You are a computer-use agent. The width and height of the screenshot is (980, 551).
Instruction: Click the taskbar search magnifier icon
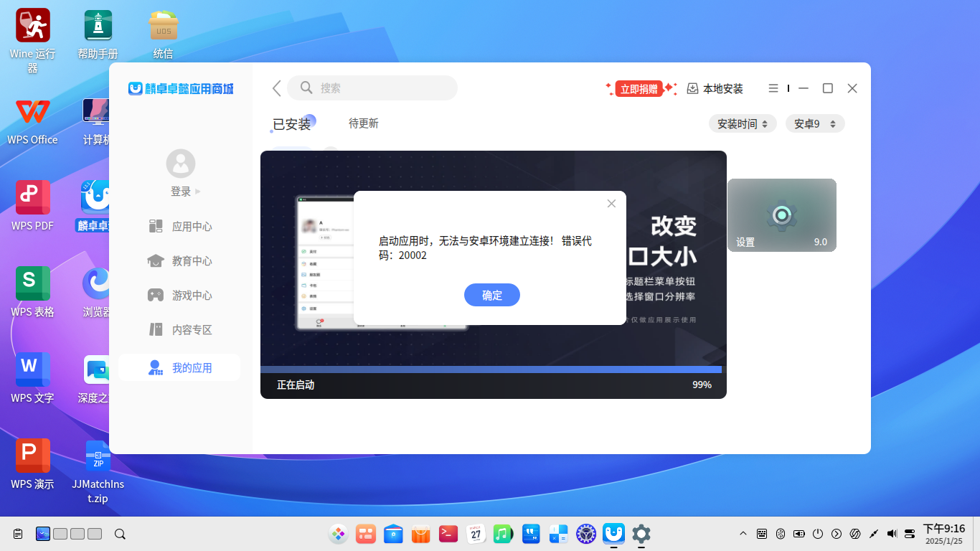tap(121, 534)
